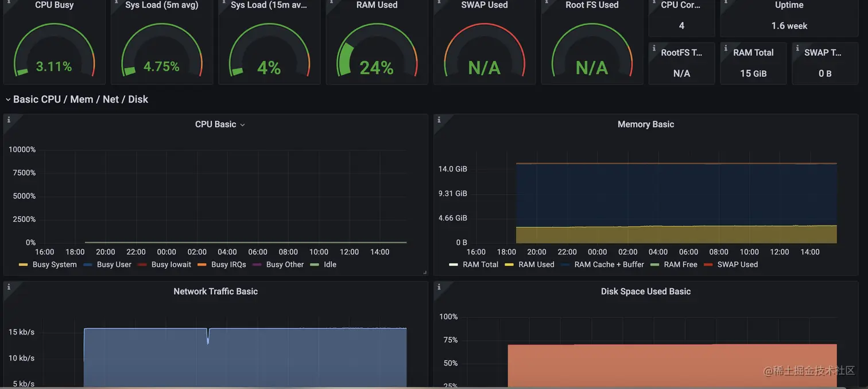Click the yellow Busy System legend color swatch
Image resolution: width=868 pixels, height=389 pixels.
(x=23, y=265)
